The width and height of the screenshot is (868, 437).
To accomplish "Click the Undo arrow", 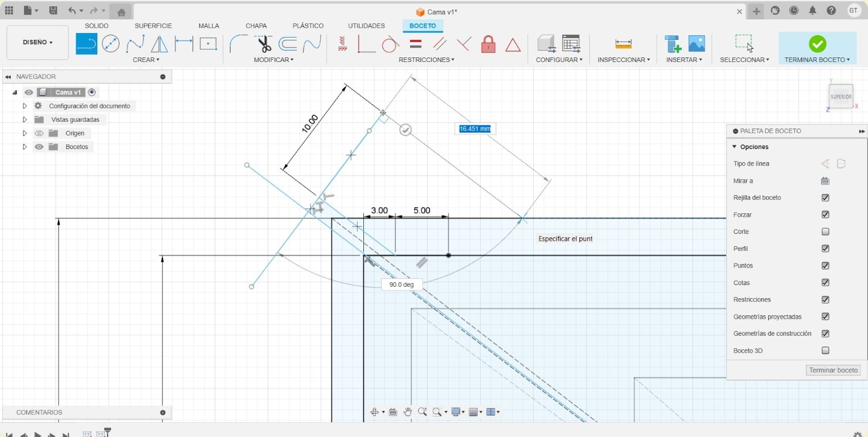I will tap(71, 11).
